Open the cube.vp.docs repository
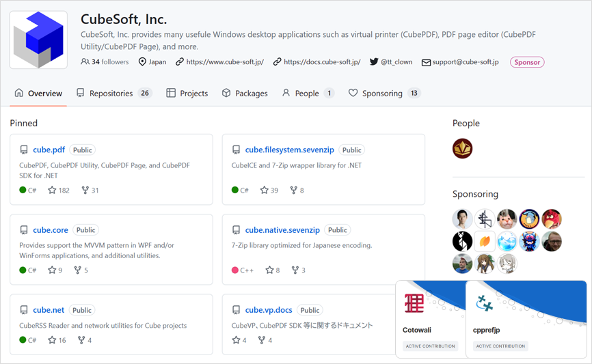 point(269,309)
